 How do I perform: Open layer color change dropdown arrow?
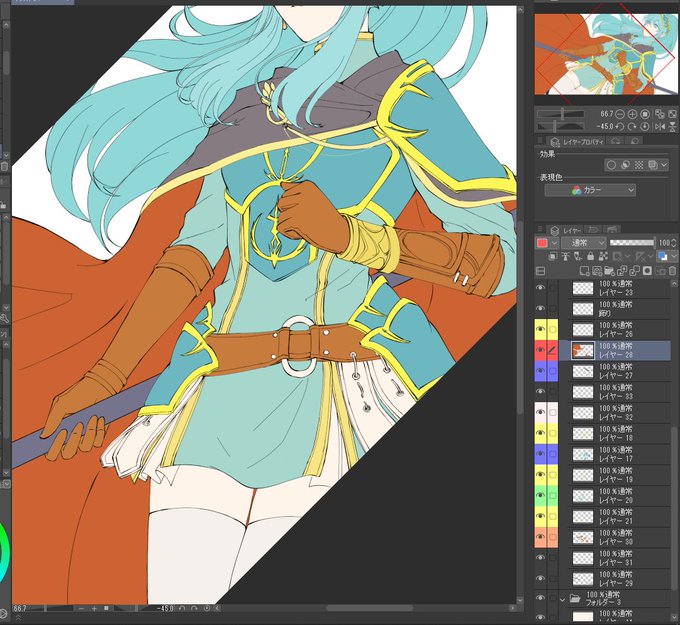coord(673,257)
